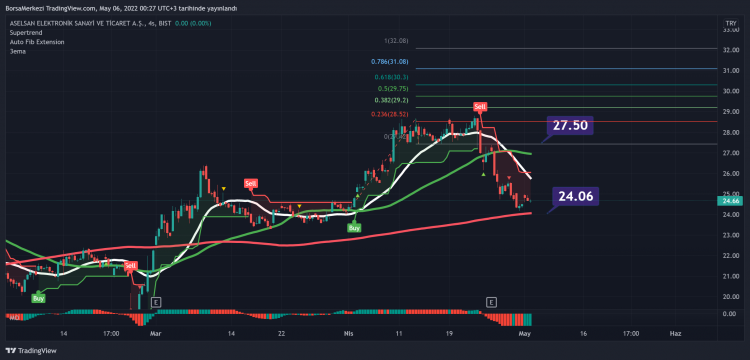Select the Supertrend indicator label
This screenshot has height=360, width=750.
26,33
